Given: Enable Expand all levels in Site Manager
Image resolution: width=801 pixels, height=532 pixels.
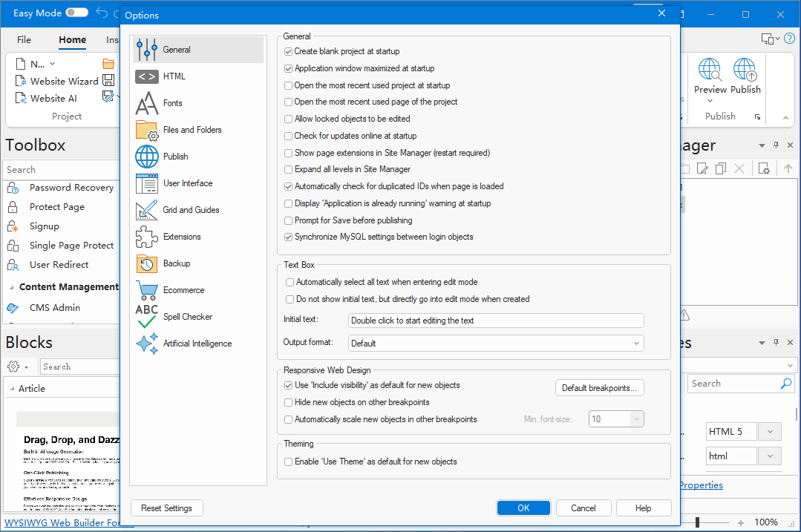Looking at the screenshot, I should pyautogui.click(x=289, y=169).
